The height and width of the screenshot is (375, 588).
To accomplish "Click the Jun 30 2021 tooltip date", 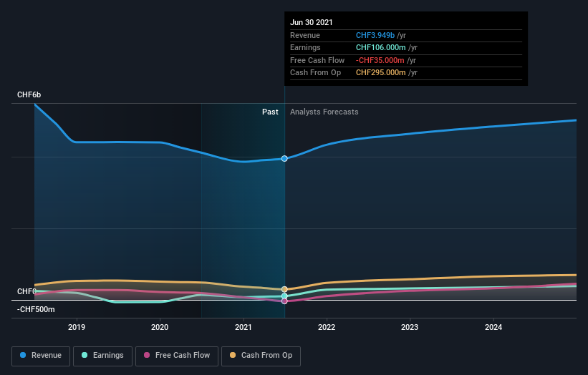I will pos(312,22).
